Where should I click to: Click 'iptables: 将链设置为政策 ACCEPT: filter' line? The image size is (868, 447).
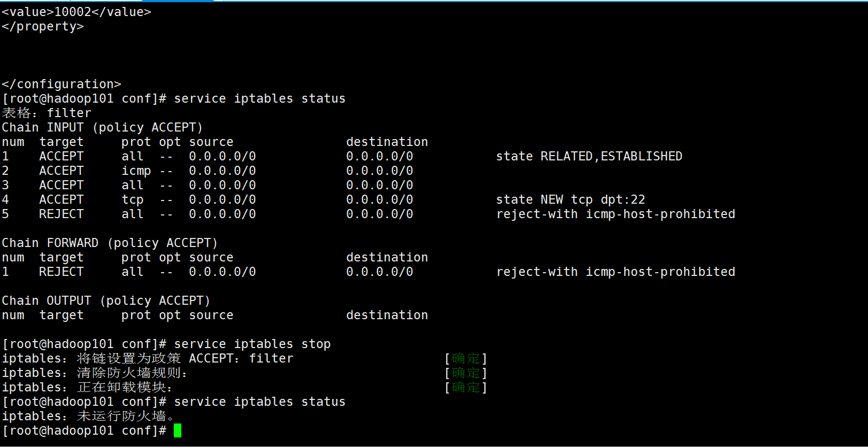point(148,358)
